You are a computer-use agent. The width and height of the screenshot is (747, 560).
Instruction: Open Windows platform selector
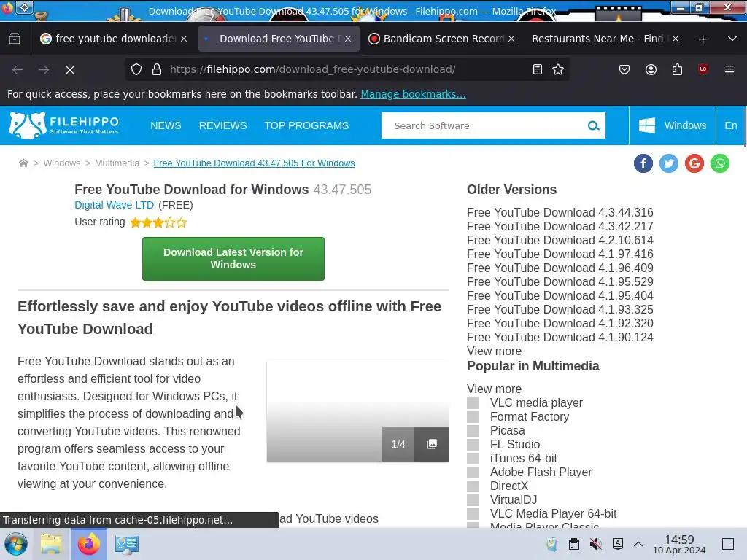672,125
